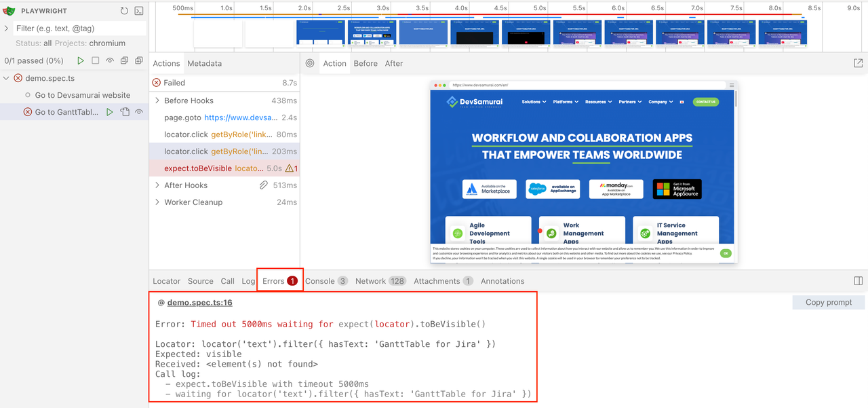Click the collapse all tests icon
This screenshot has height=408, width=868.
(124, 60)
